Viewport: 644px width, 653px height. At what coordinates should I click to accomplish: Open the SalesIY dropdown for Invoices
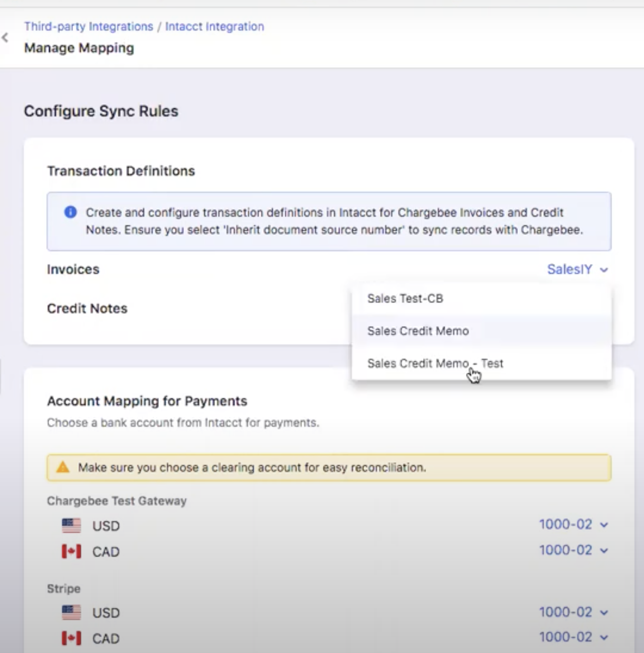pos(578,269)
